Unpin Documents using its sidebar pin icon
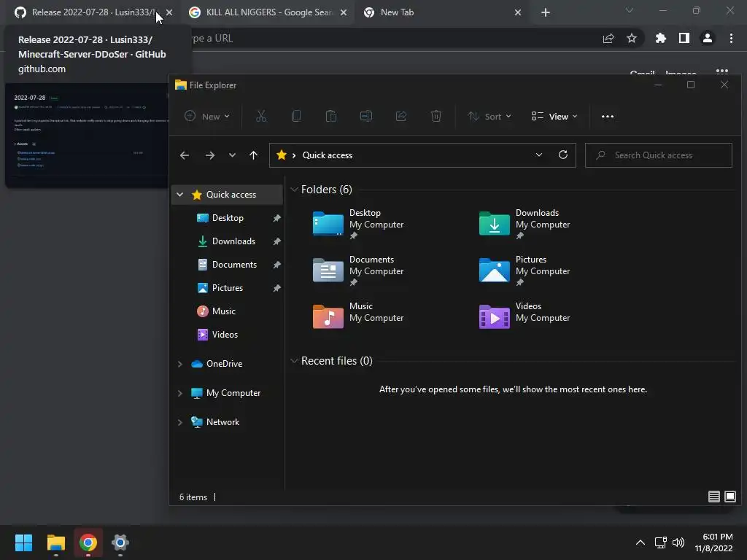The image size is (747, 560). click(276, 265)
